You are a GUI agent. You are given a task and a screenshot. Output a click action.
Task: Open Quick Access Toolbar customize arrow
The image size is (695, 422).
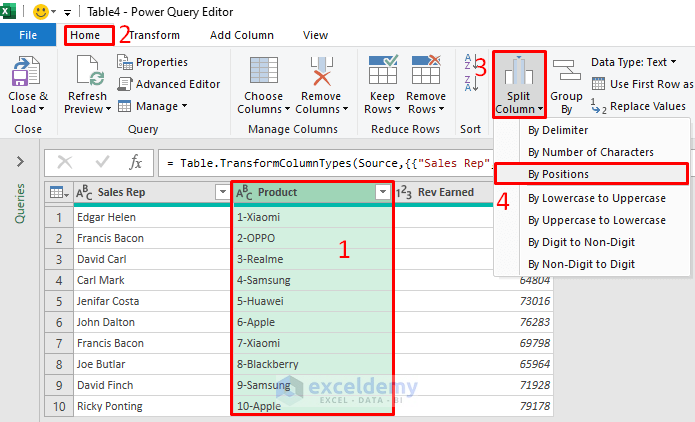[x=67, y=12]
